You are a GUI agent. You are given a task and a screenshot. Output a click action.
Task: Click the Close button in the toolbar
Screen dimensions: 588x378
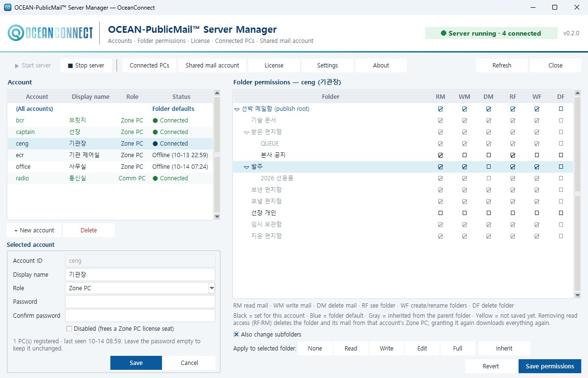click(555, 66)
